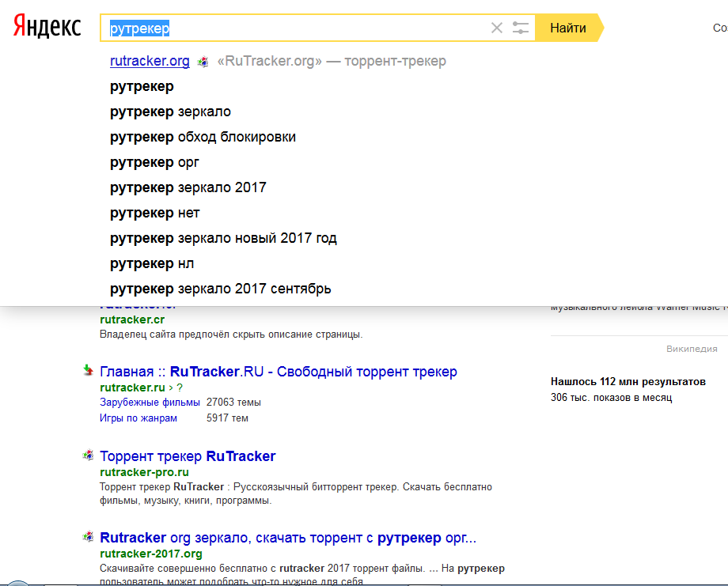Clear the search field with the X icon
The image size is (728, 586).
click(x=497, y=28)
